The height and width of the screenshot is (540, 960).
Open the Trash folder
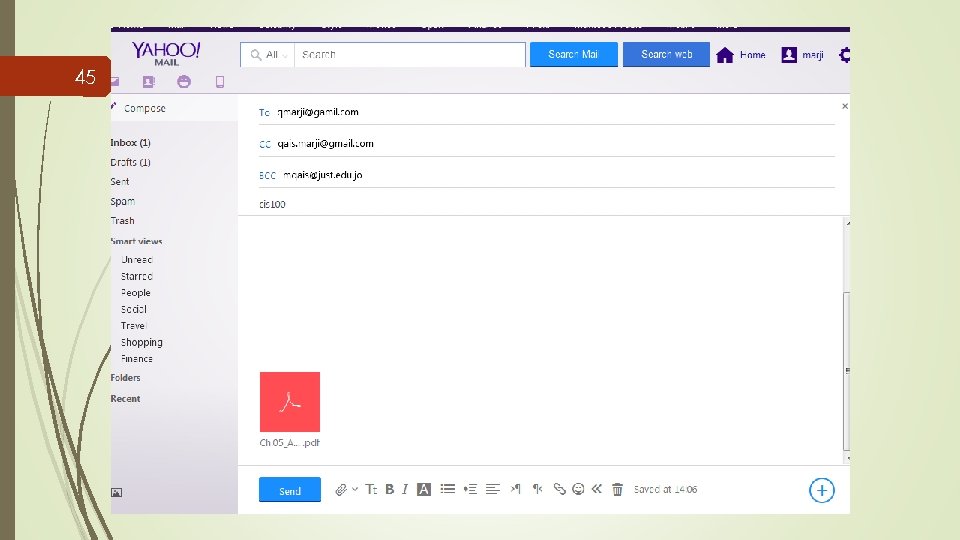point(122,220)
